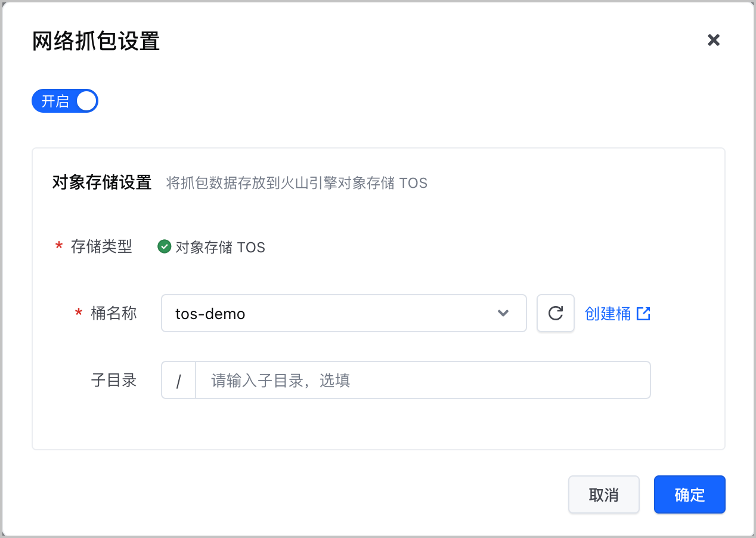Viewport: 756px width, 538px height.
Task: Focus the 请输入子目录 input field
Action: pyautogui.click(x=423, y=380)
